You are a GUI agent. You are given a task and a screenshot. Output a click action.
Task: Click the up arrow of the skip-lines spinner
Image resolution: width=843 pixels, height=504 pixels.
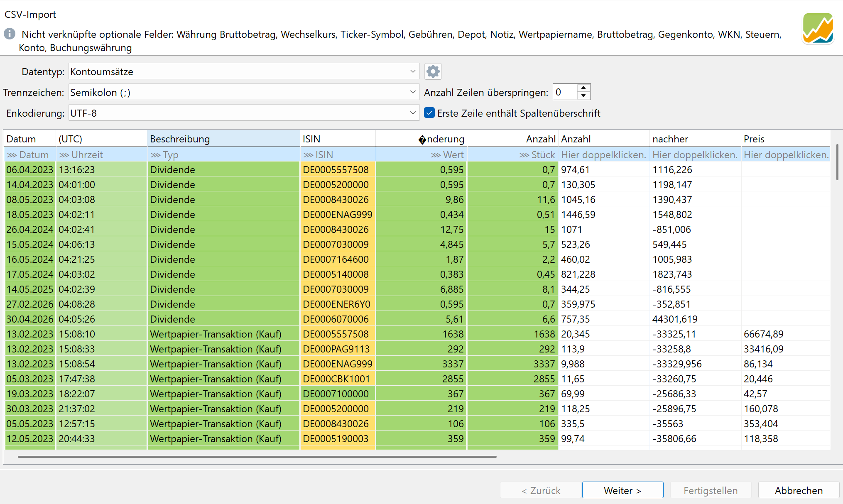coord(583,88)
